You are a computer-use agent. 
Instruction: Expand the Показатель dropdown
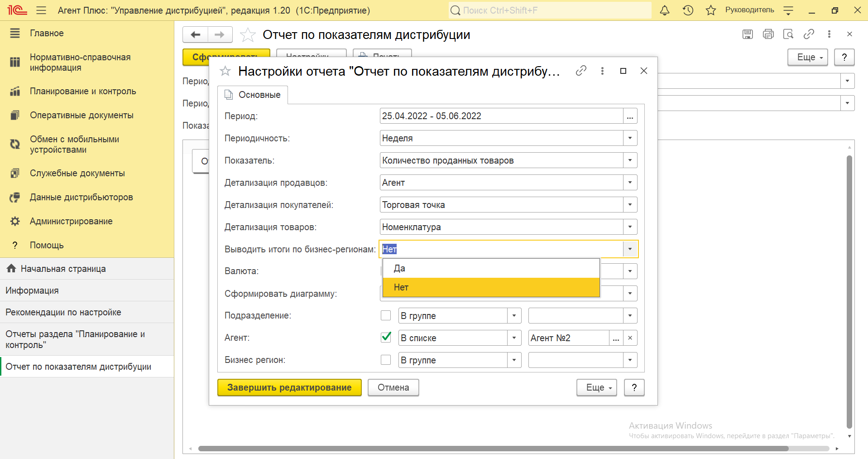(x=630, y=160)
